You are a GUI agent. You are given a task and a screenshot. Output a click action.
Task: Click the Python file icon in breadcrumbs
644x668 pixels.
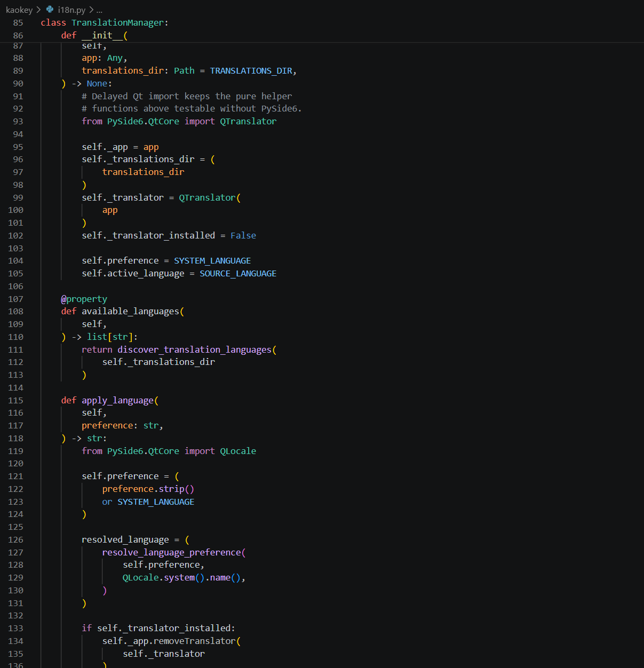[50, 10]
